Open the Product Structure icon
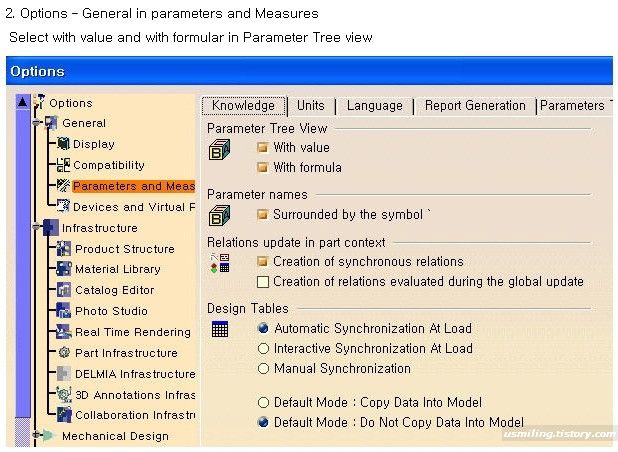The width and height of the screenshot is (618, 452). (64, 249)
